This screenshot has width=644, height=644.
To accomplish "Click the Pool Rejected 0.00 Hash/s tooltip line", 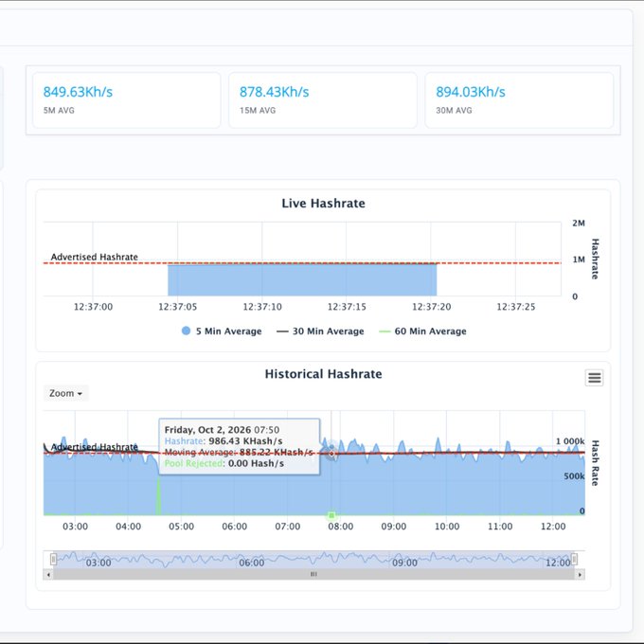I will (224, 463).
